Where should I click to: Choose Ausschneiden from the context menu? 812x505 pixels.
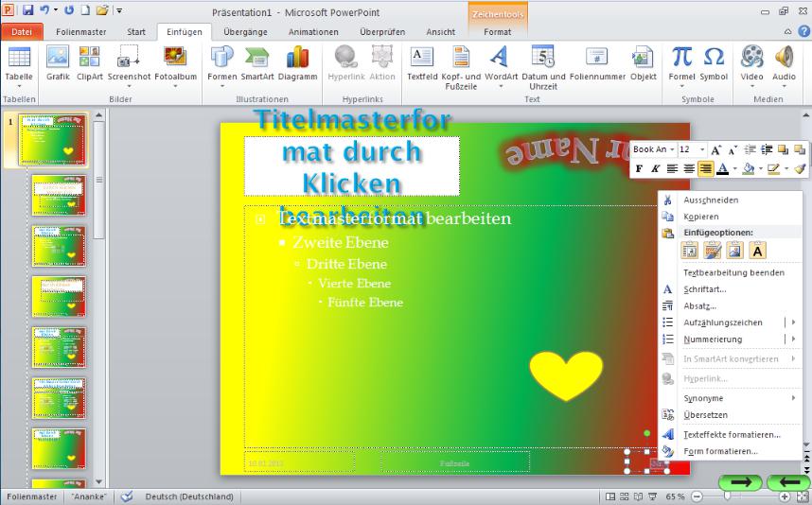(x=711, y=200)
